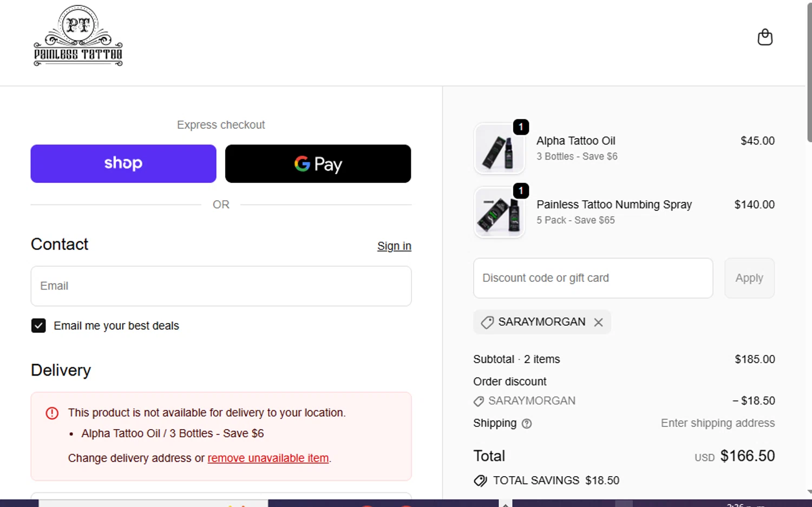812x507 pixels.
Task: Click the Sign in link
Action: 394,246
